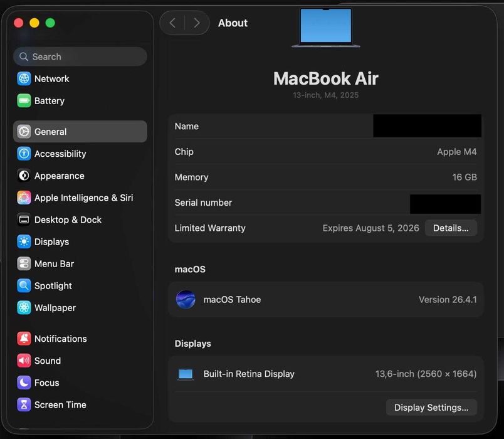Focus the Search field in sidebar
The image size is (504, 439).
tap(80, 56)
